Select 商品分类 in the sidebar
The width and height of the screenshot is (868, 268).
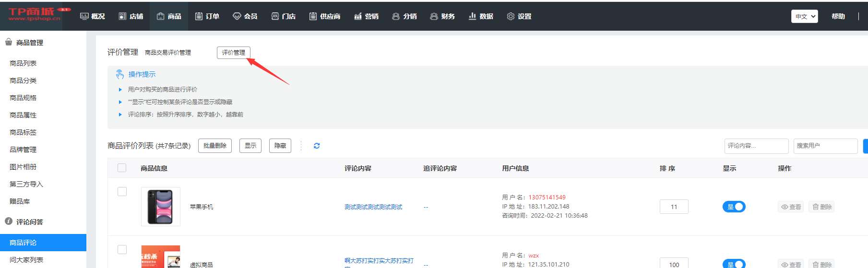coord(23,81)
